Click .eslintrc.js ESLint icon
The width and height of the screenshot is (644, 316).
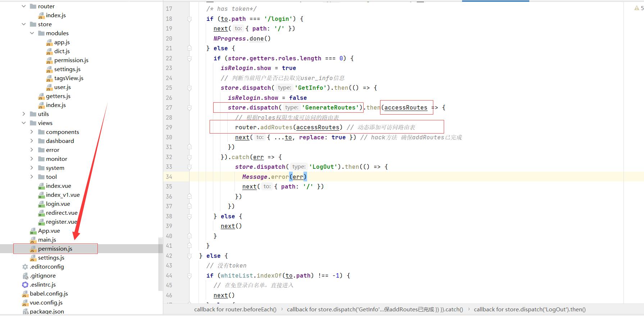(x=25, y=285)
